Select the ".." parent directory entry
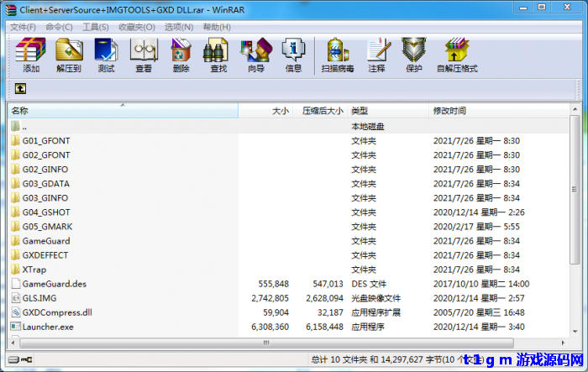 [x=24, y=126]
